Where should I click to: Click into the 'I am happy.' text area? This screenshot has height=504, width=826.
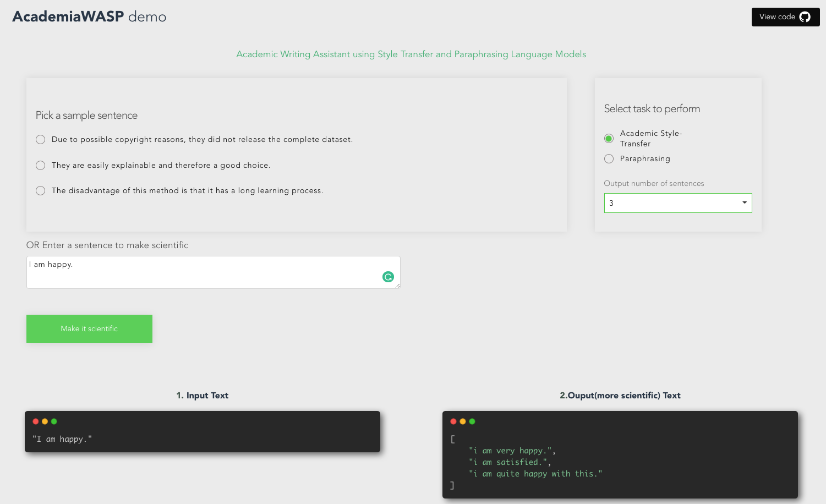coord(214,272)
